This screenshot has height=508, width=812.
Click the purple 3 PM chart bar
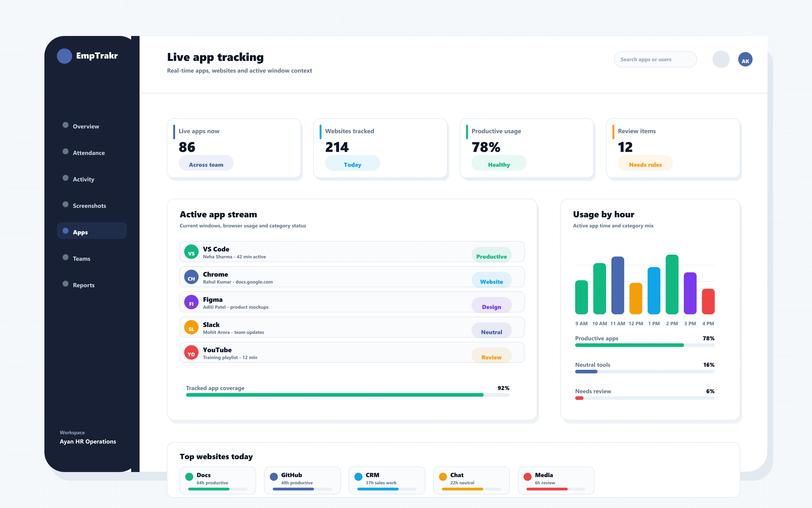pyautogui.click(x=690, y=293)
